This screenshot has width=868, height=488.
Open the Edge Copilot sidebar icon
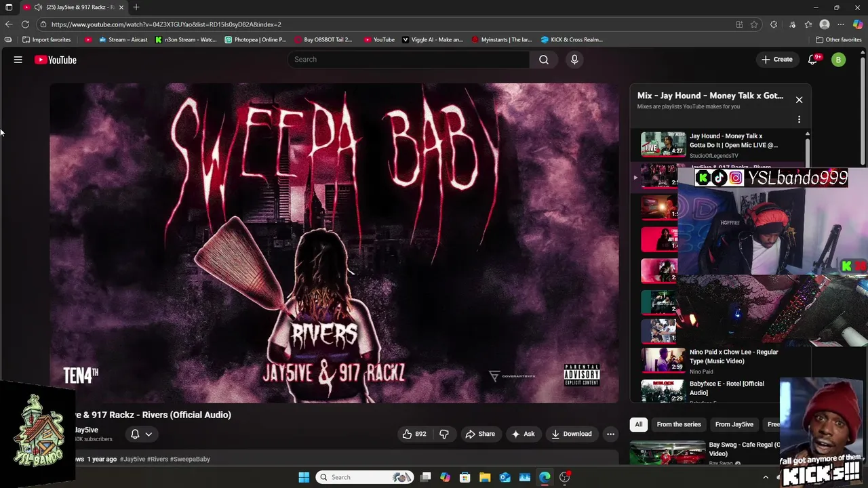click(858, 24)
